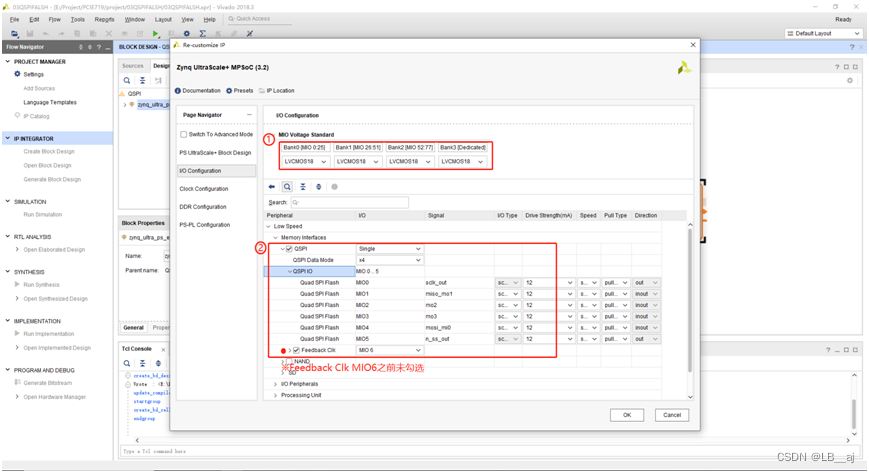Click back arrow in I/O Configuration toolbar
This screenshot has width=869, height=473.
[272, 187]
